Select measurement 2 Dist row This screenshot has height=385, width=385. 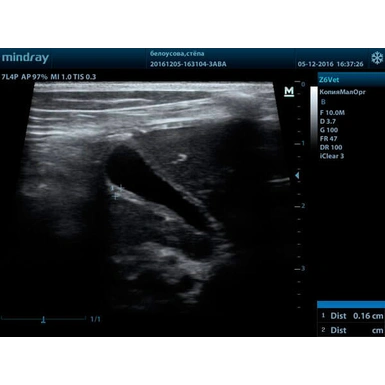pyautogui.click(x=351, y=330)
